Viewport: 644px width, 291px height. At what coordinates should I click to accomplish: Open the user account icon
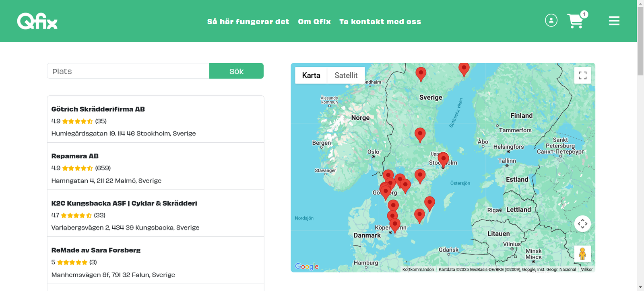click(x=551, y=20)
